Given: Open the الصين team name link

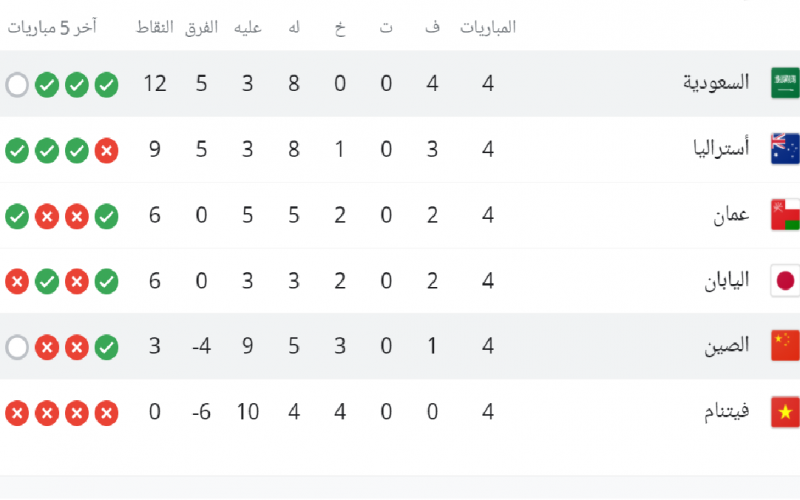Looking at the screenshot, I should tap(727, 346).
